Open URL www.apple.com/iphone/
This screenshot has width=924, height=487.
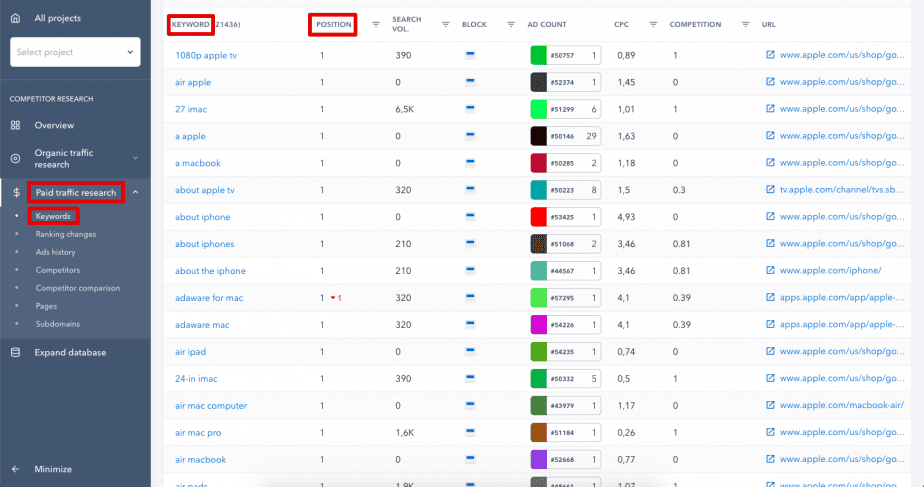click(x=830, y=270)
